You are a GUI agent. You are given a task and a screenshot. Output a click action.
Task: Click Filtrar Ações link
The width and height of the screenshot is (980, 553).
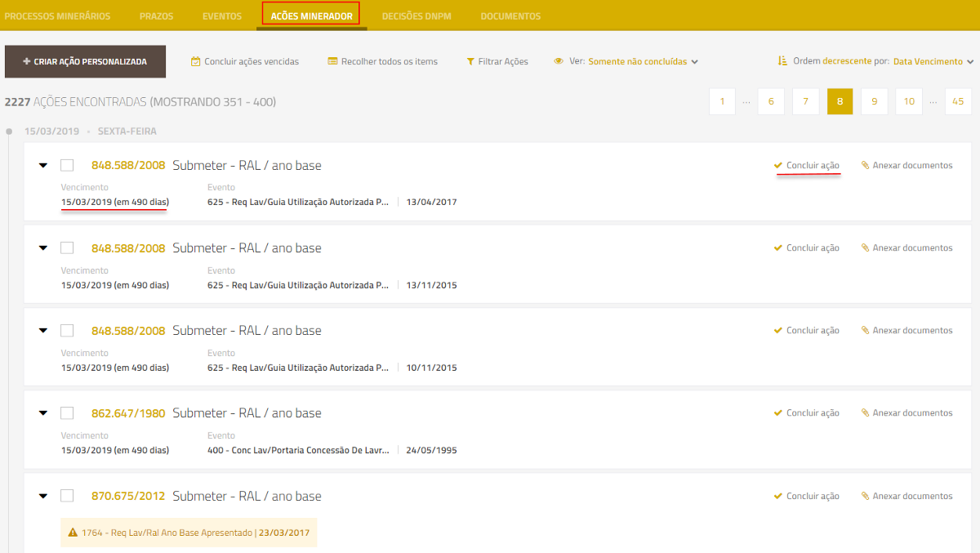pyautogui.click(x=504, y=61)
